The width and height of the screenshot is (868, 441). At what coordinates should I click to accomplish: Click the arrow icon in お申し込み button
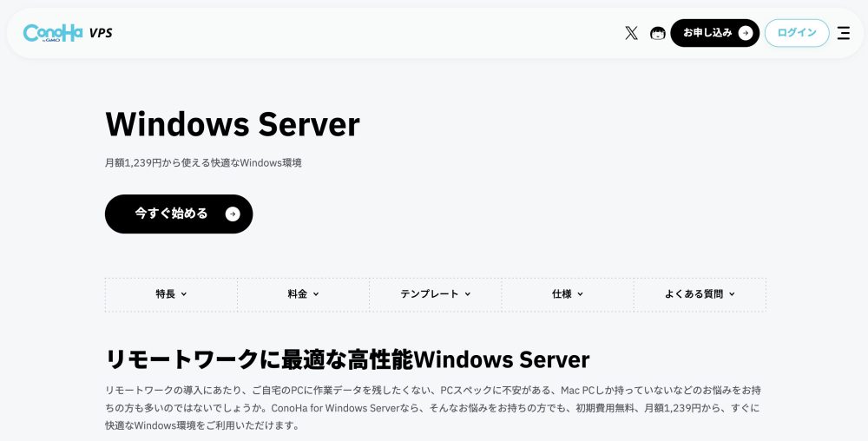pos(746,33)
